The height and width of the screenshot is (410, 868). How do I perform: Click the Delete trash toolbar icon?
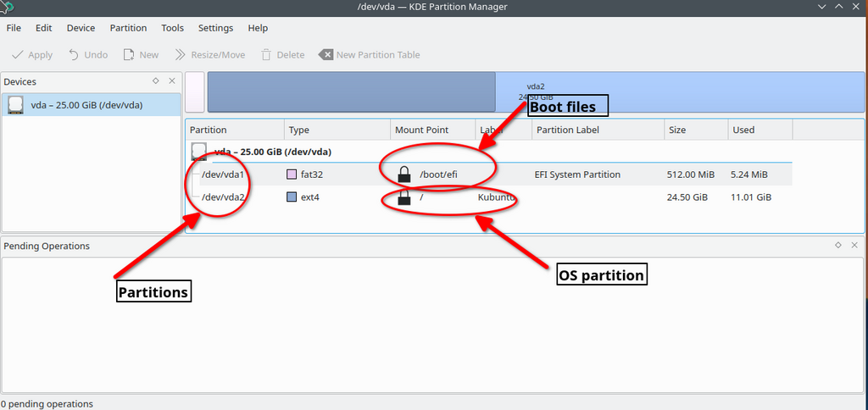(266, 55)
